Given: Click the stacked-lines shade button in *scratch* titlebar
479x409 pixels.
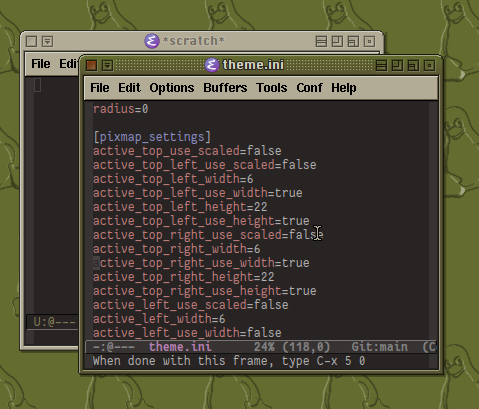Looking at the screenshot, I should 321,41.
